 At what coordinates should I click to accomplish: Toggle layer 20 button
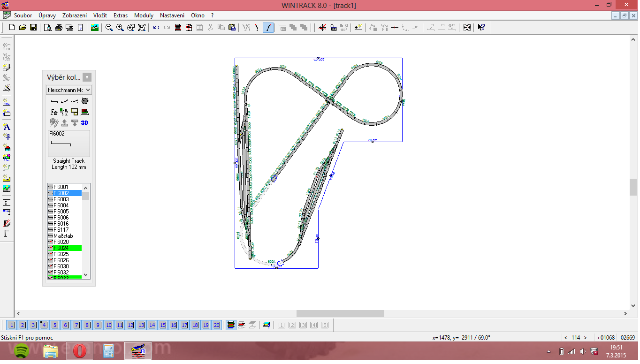[216, 325]
